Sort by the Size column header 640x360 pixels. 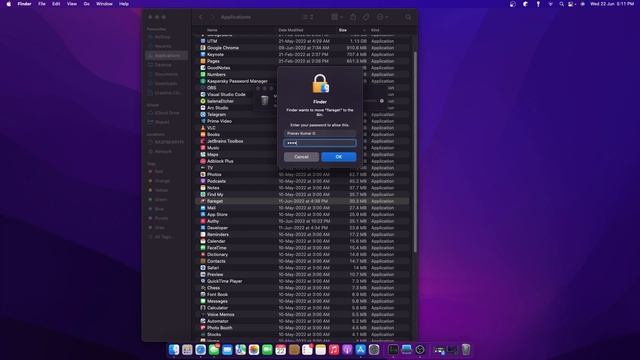point(342,30)
